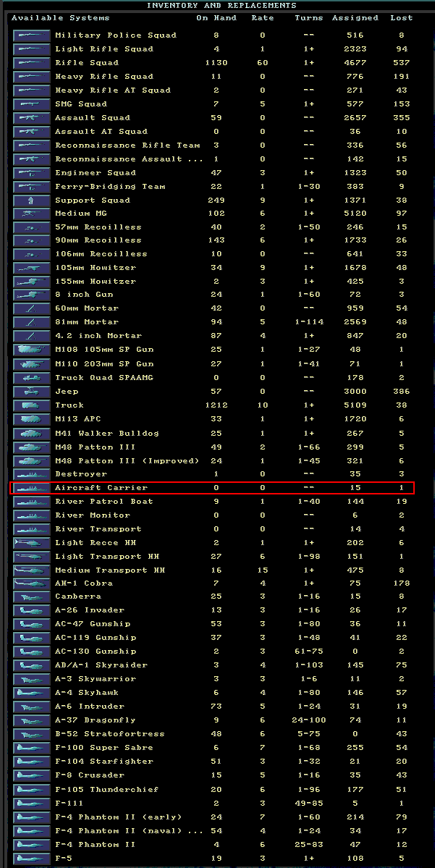Click the 155mm Howitzer label

[96, 281]
